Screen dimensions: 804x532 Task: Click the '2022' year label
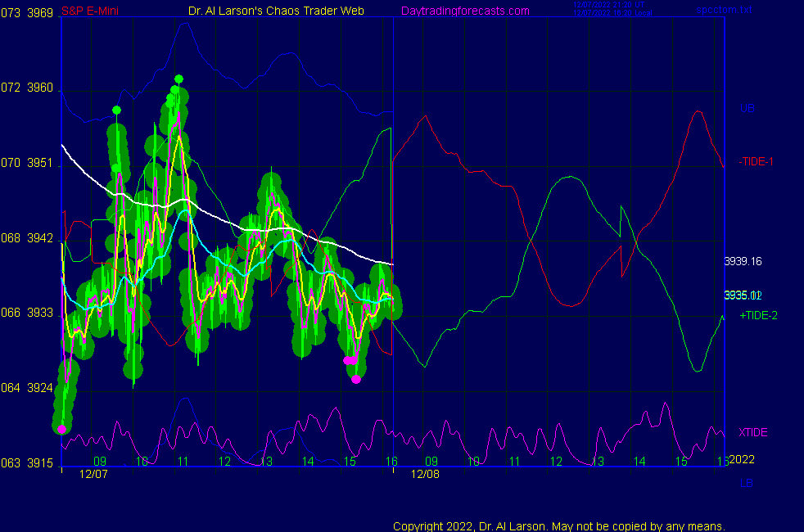coord(742,459)
